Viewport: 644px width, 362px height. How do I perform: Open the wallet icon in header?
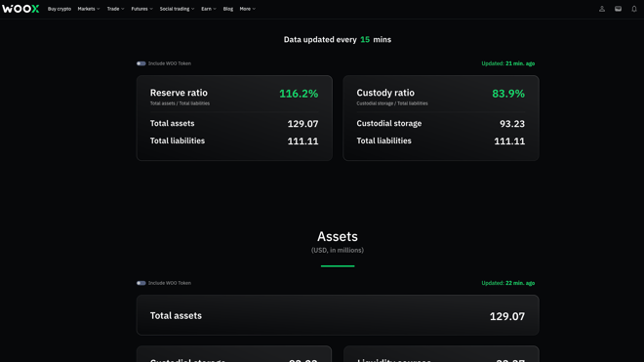pos(618,9)
